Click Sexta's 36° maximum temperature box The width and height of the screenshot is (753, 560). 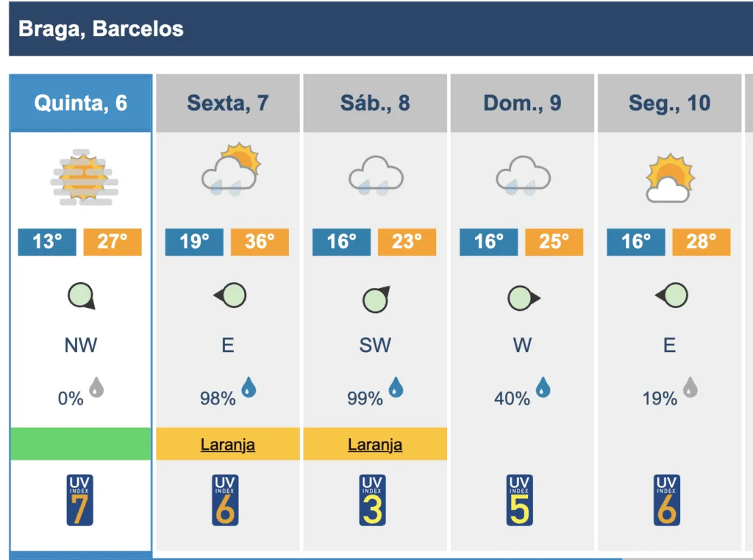point(260,242)
